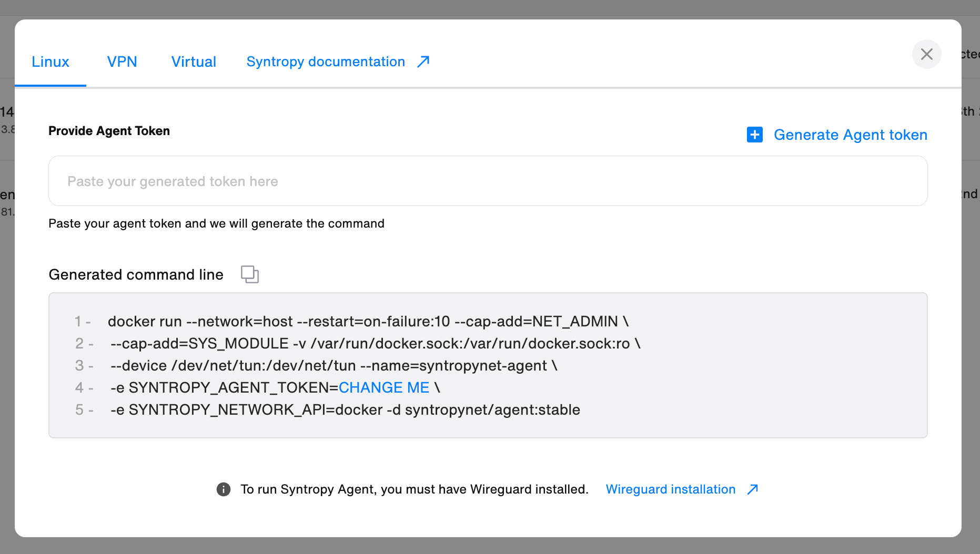The width and height of the screenshot is (980, 554).
Task: Click command line 3 with --device /dev/net/tun
Action: tap(334, 366)
